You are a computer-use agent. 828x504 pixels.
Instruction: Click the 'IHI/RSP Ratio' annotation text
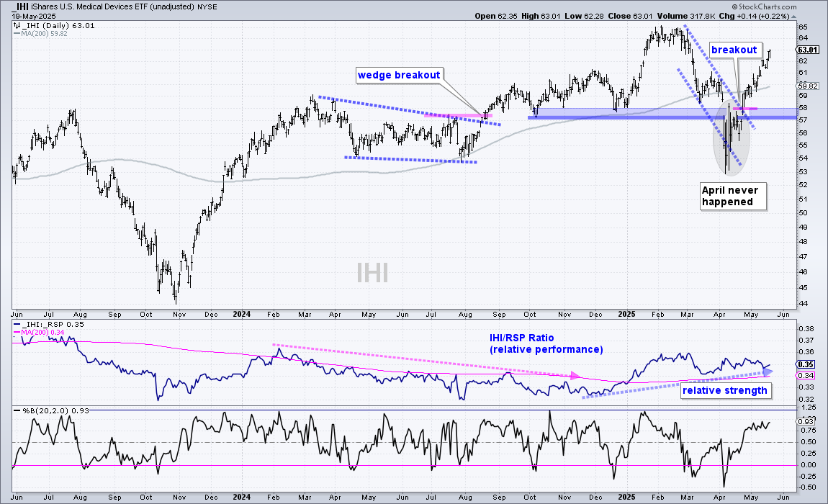tap(522, 338)
